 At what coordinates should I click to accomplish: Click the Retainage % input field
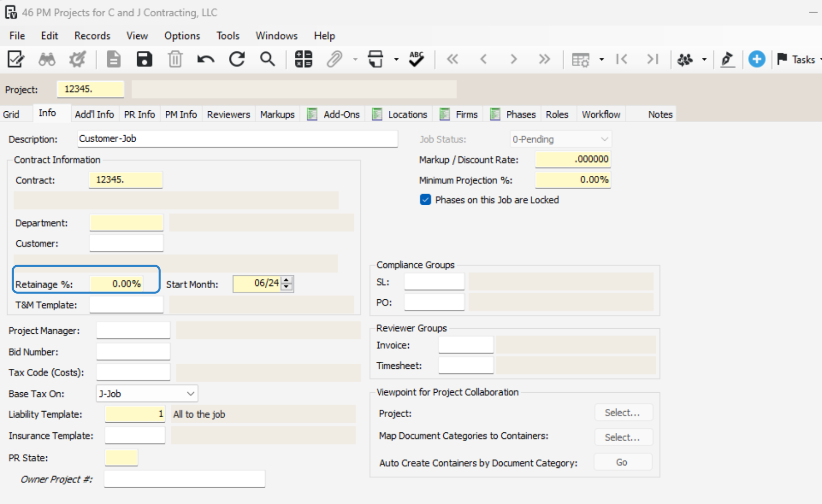(116, 283)
